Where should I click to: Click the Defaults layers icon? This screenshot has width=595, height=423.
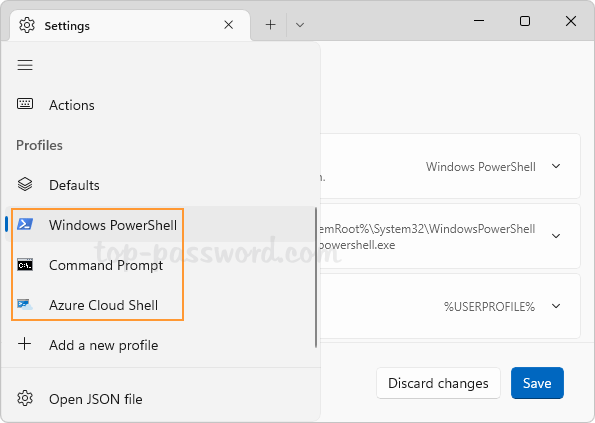(25, 184)
